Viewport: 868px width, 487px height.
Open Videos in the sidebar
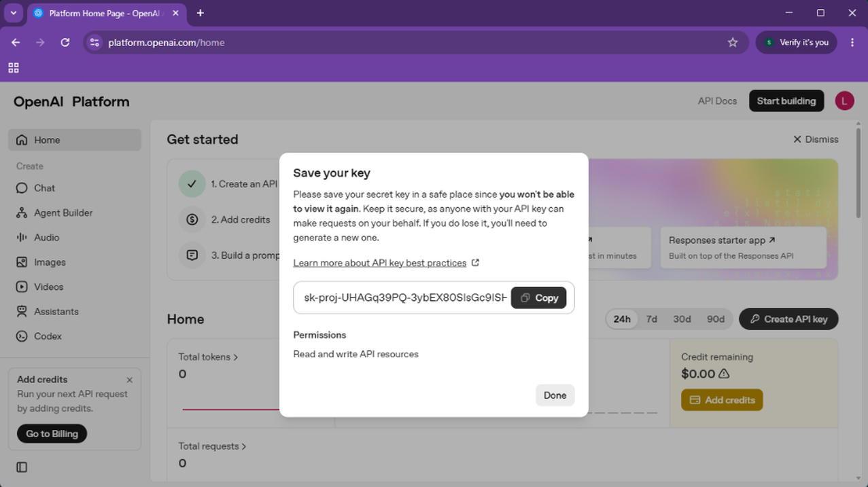[x=75, y=287]
